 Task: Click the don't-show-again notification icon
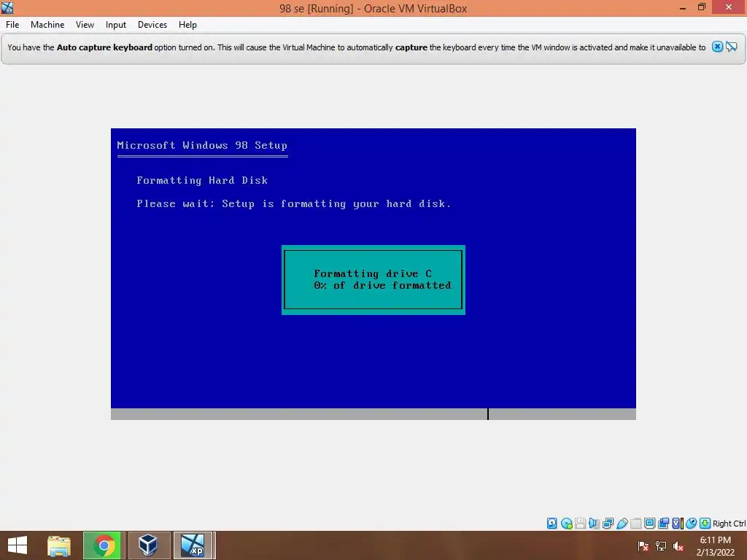732,47
